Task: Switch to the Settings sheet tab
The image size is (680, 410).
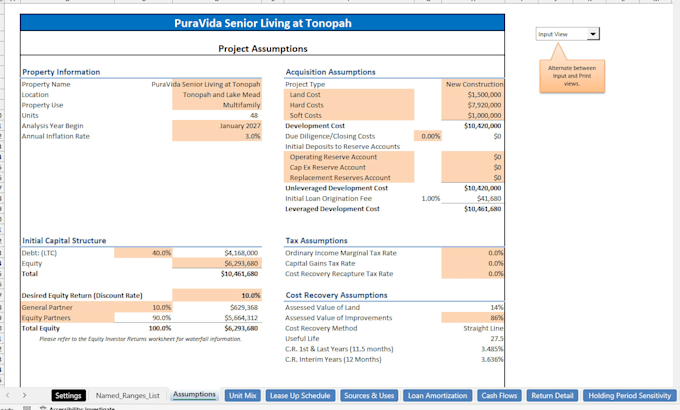Action: [x=68, y=395]
